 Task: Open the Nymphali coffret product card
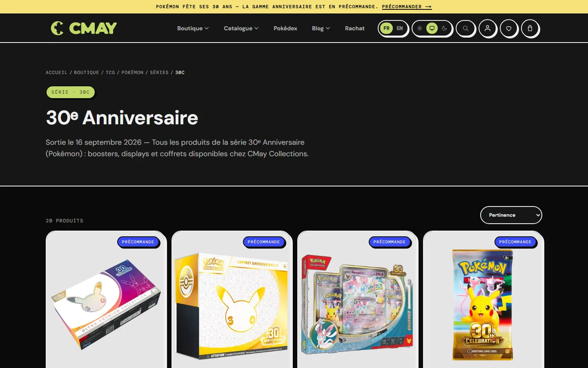click(x=357, y=305)
